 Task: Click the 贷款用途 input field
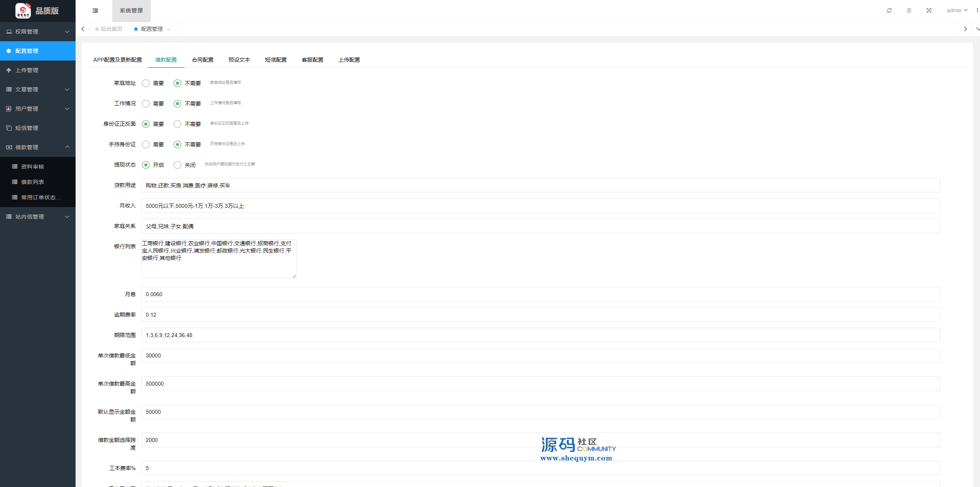click(541, 185)
